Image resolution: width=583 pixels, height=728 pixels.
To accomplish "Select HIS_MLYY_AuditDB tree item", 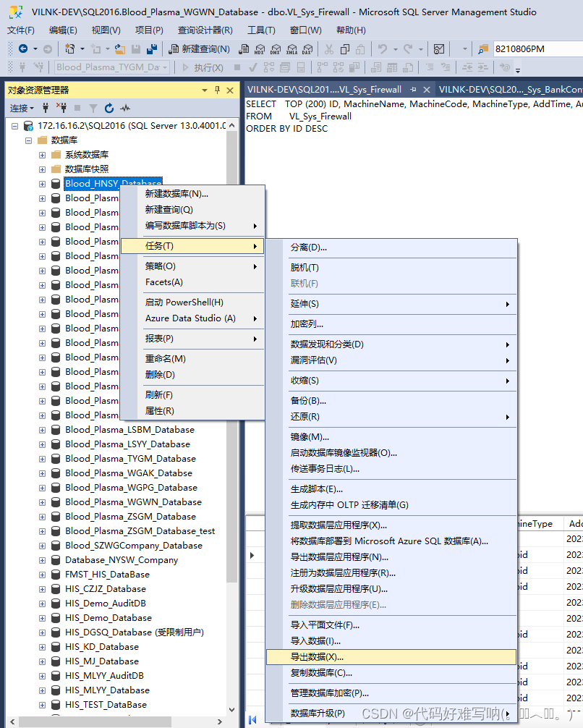I will click(104, 676).
